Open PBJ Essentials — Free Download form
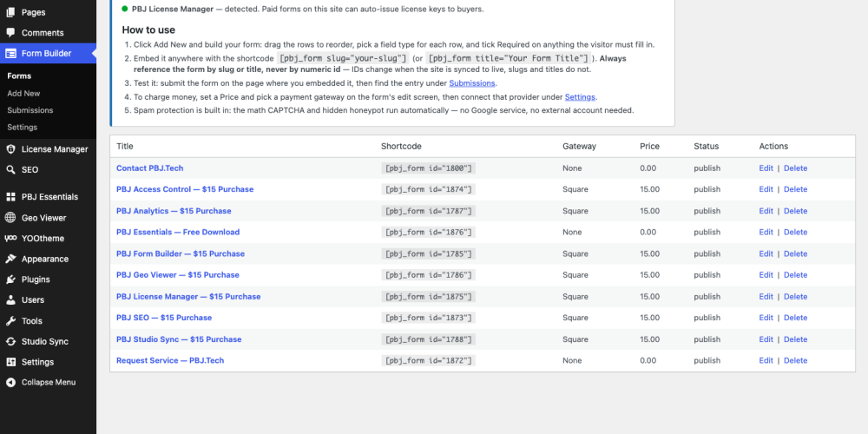This screenshot has height=434, width=868. tap(178, 232)
